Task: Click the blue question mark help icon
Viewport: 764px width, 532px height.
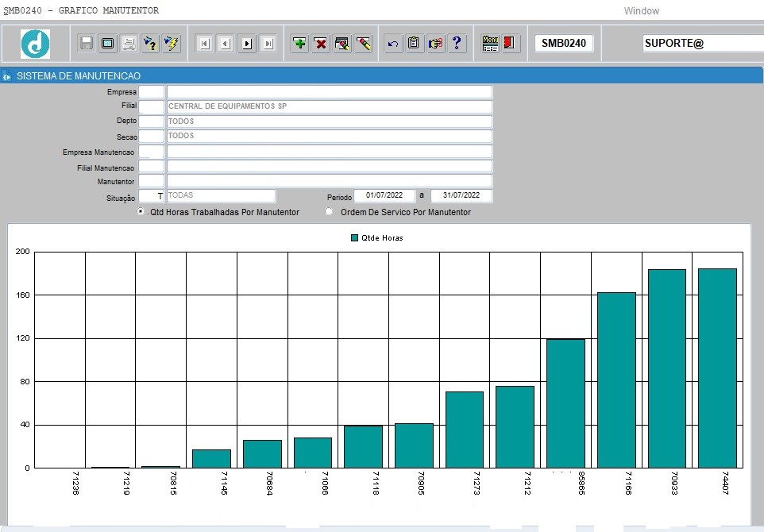Action: tap(457, 44)
